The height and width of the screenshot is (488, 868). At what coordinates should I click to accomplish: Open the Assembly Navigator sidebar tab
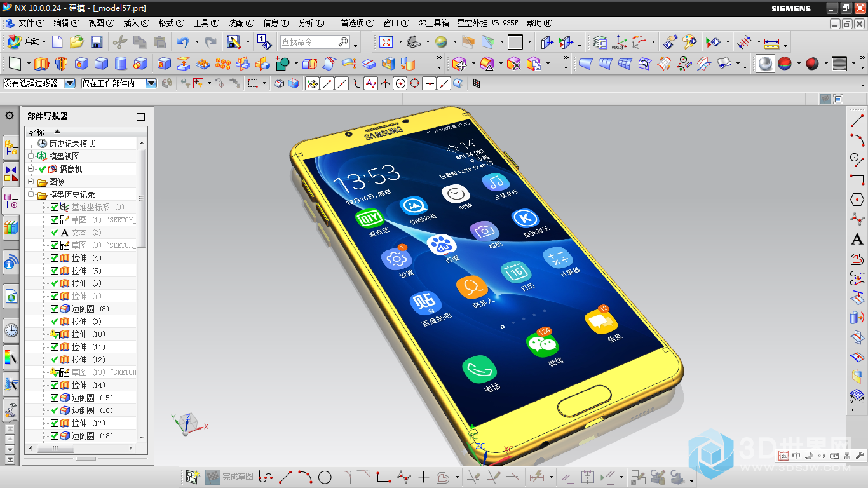pos(11,147)
